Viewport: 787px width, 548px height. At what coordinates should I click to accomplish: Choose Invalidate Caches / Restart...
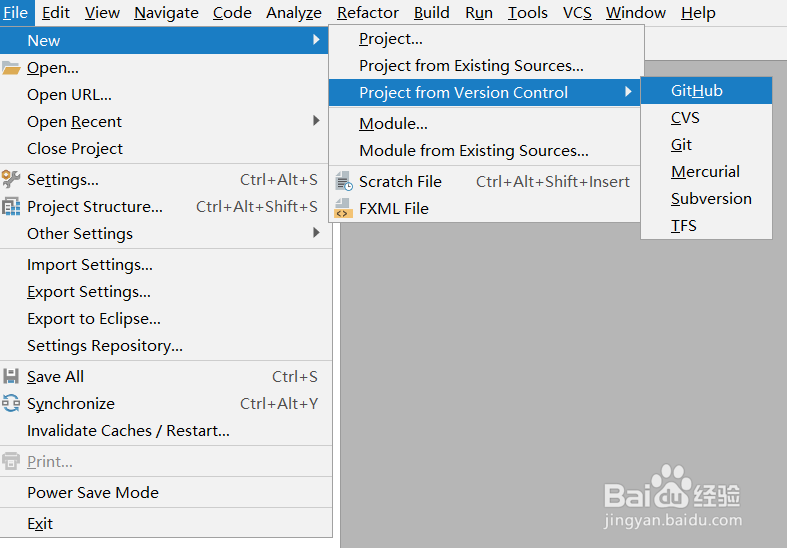pyautogui.click(x=166, y=431)
